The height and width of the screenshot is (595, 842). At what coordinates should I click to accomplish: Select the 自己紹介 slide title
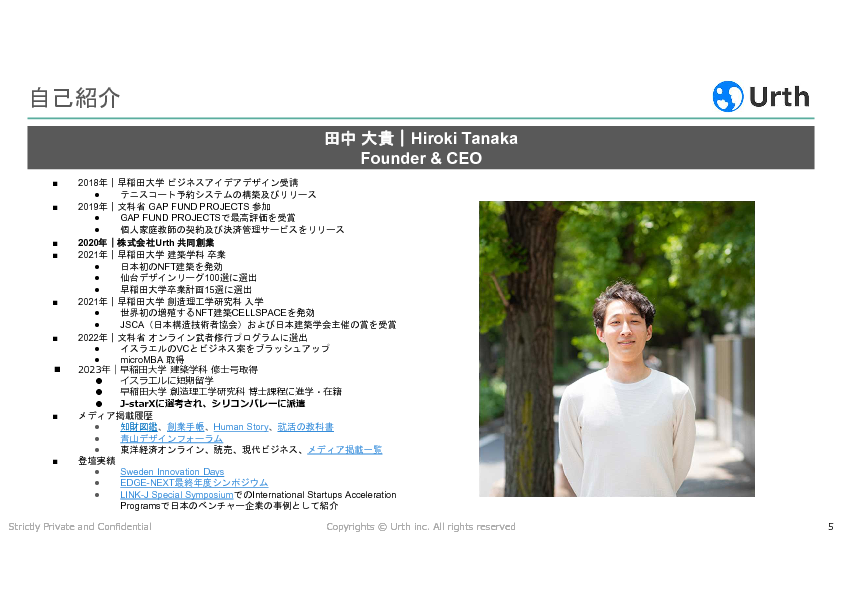(75, 97)
